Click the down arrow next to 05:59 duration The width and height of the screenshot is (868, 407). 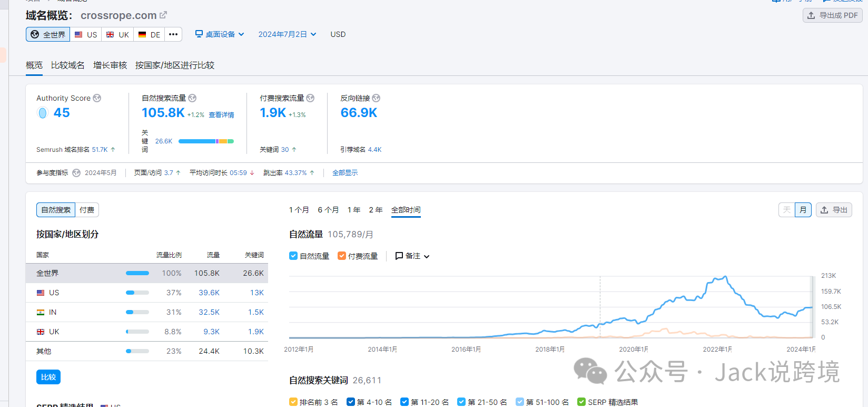(252, 173)
